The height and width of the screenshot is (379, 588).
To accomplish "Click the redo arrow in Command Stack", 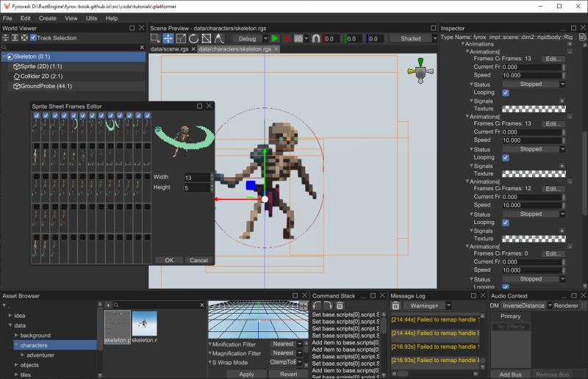I will (328, 306).
